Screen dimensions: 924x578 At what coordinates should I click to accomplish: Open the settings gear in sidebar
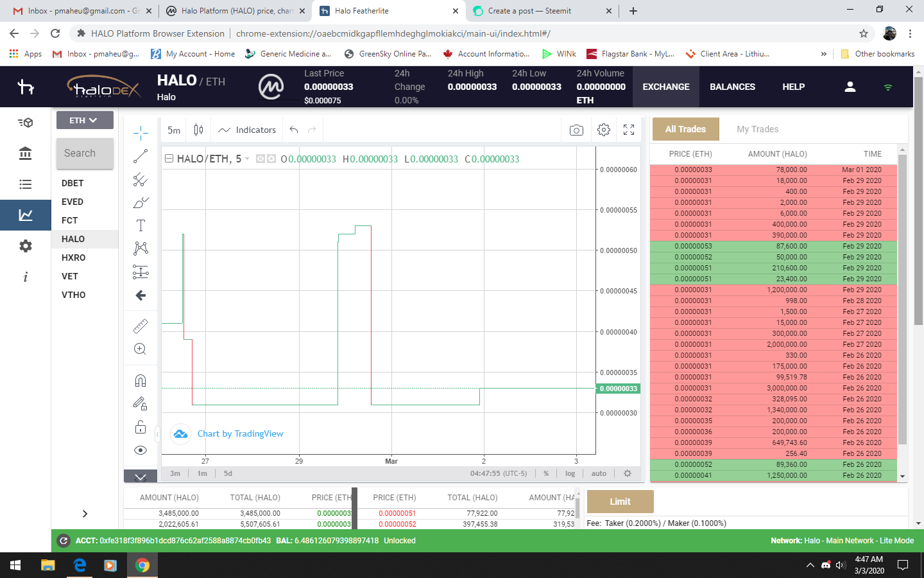(x=26, y=246)
